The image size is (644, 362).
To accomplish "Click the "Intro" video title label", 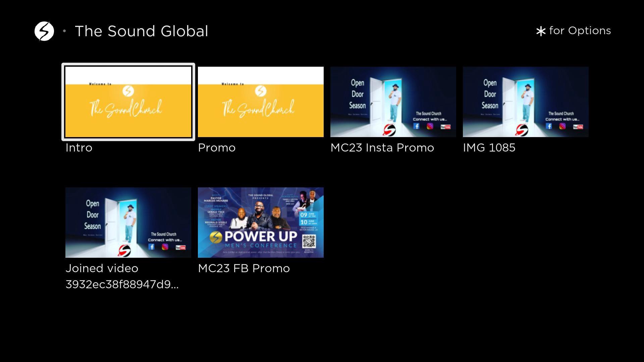I will coord(79,148).
